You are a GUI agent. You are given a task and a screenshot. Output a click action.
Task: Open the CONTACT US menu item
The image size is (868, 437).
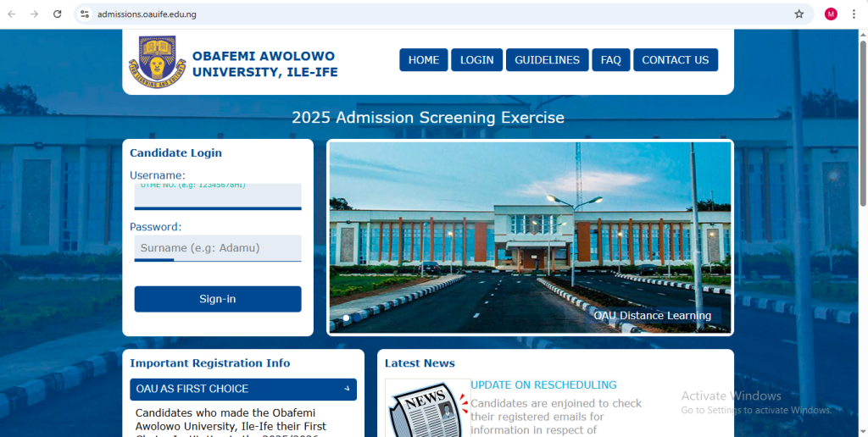[x=676, y=60]
